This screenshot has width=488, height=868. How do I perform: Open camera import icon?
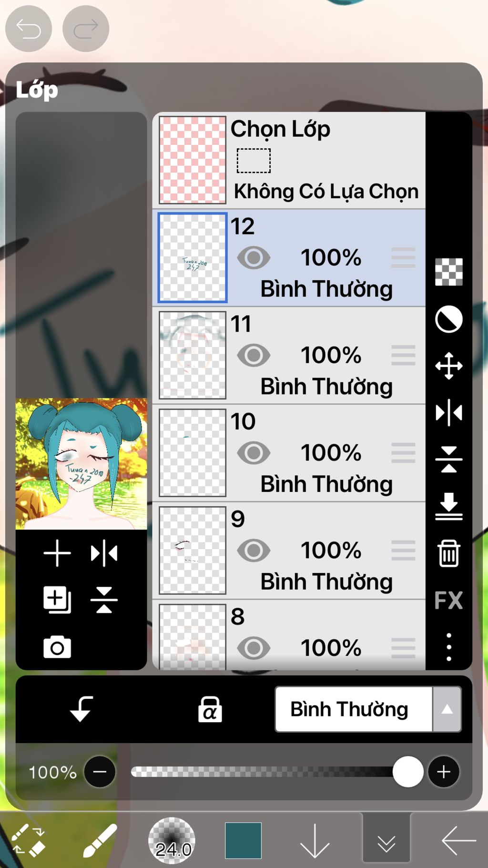pyautogui.click(x=57, y=647)
